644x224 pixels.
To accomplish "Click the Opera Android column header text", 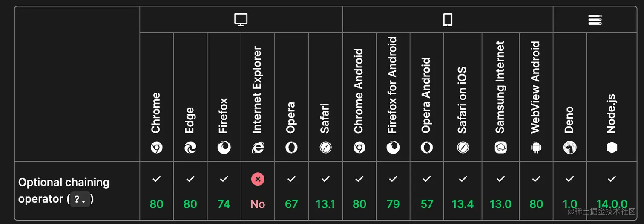I will [426, 96].
